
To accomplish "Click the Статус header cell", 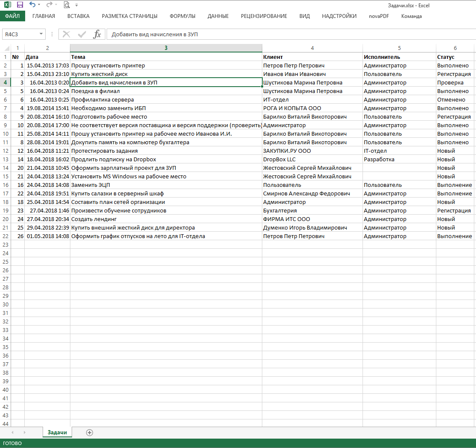I will [455, 57].
